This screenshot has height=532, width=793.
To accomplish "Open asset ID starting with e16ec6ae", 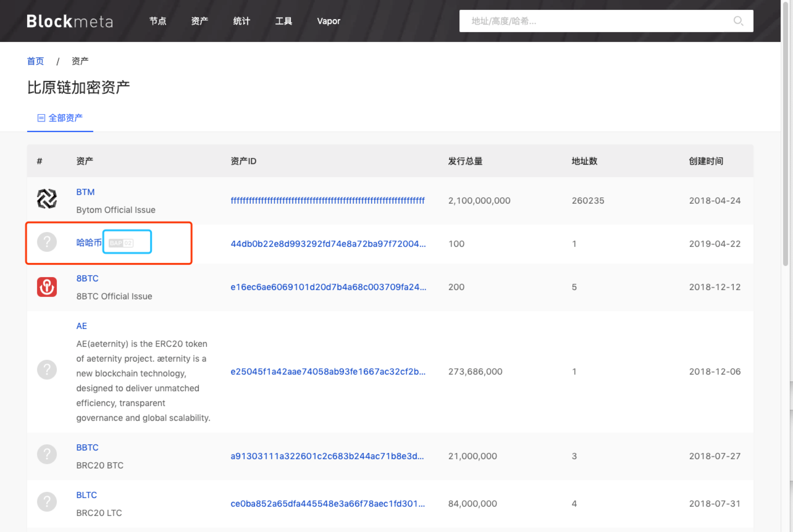I will 328,287.
